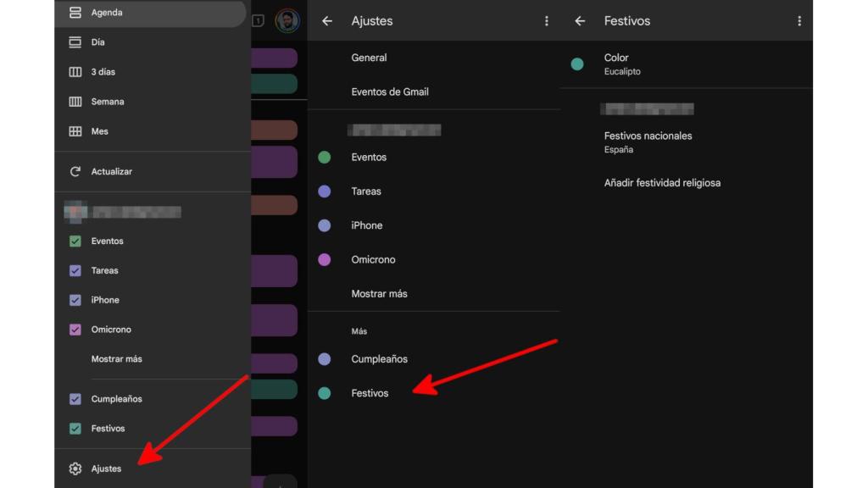
Task: Click the Eucalipto teal color dot
Action: tap(577, 64)
